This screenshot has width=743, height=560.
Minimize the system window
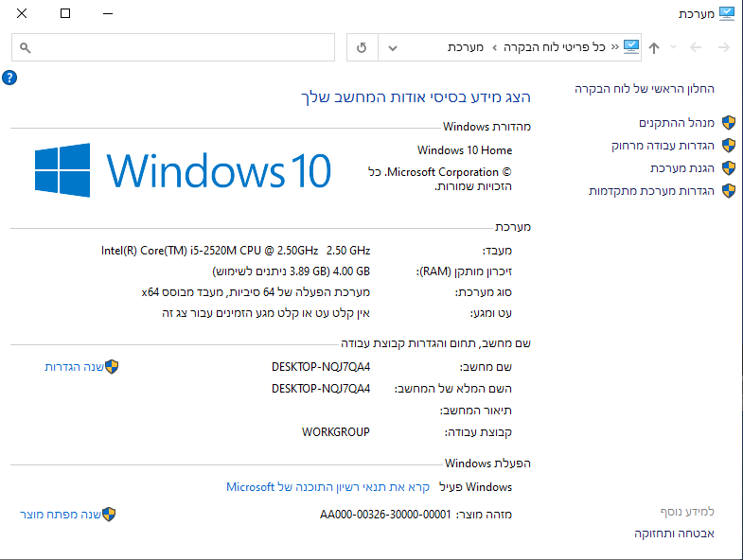point(108,13)
